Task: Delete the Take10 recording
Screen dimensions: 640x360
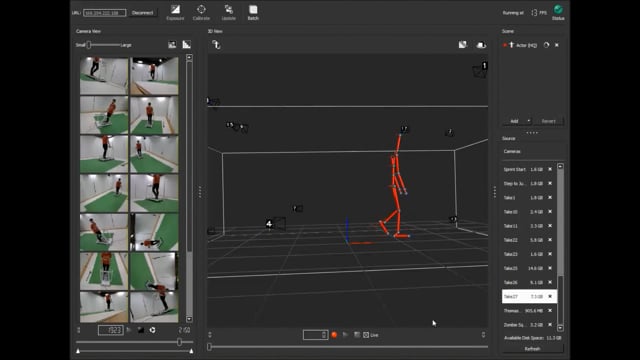Action: (x=550, y=212)
